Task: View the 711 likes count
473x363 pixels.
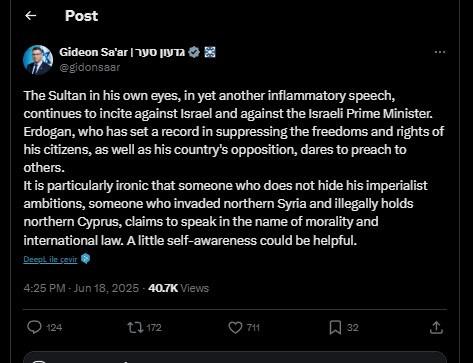Action: pos(253,328)
